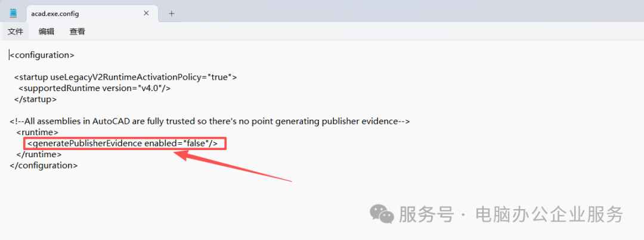Click the WeChat logo in the watermark
The height and width of the screenshot is (240, 644).
click(x=381, y=213)
